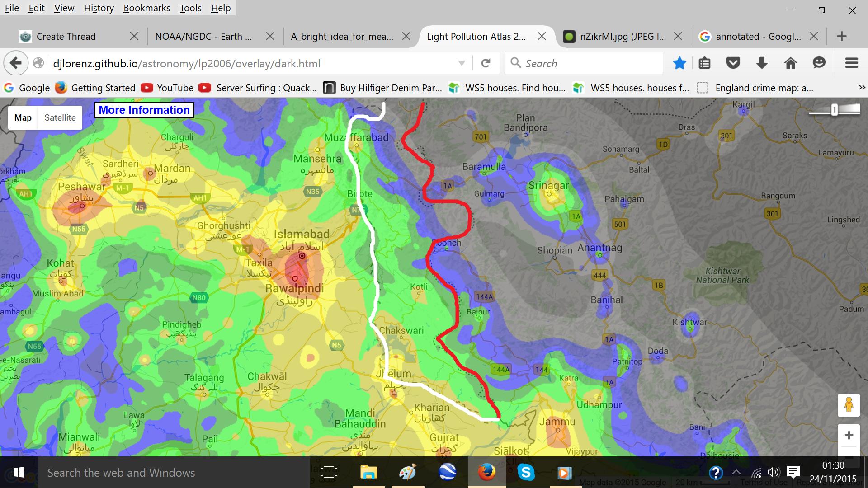The image size is (868, 488).
Task: Bookmark this page with the blue star
Action: [x=679, y=63]
